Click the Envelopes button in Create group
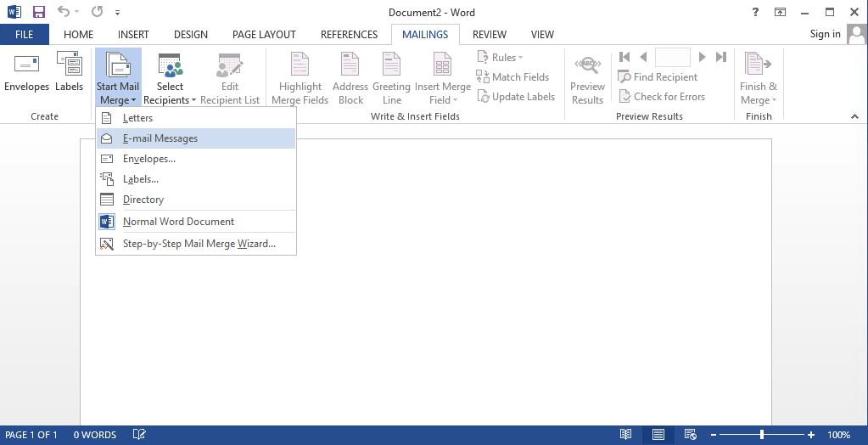Screen dimensions: 868x445 coord(26,72)
